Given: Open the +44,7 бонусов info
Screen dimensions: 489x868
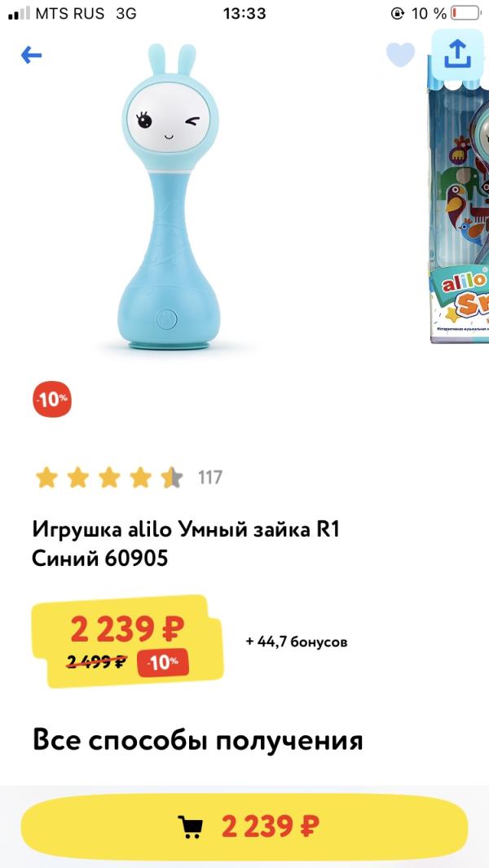Looking at the screenshot, I should pyautogui.click(x=297, y=642).
